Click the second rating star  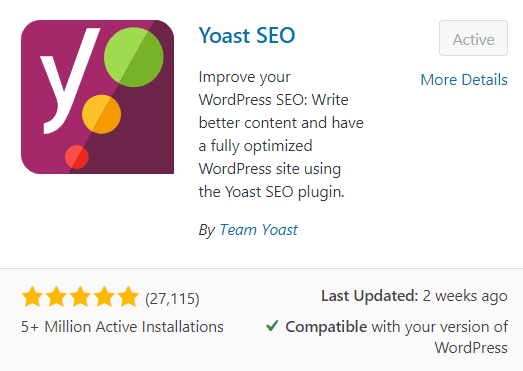click(56, 296)
